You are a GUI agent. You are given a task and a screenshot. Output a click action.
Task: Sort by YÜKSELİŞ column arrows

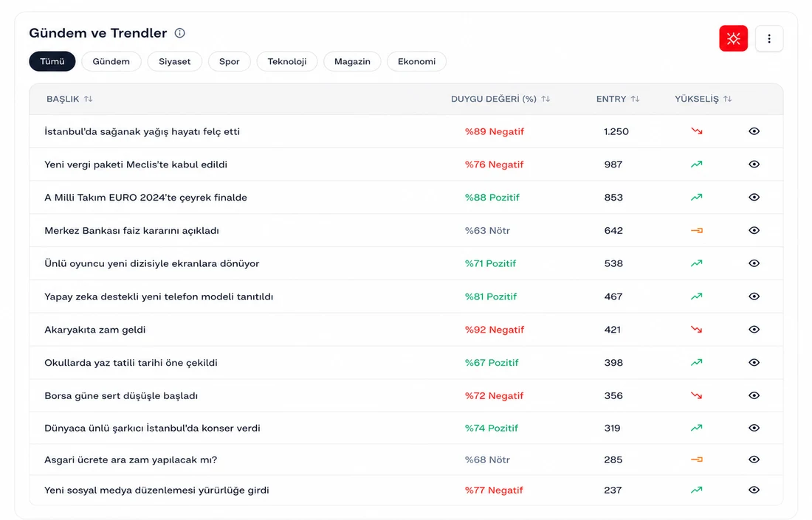coord(728,98)
